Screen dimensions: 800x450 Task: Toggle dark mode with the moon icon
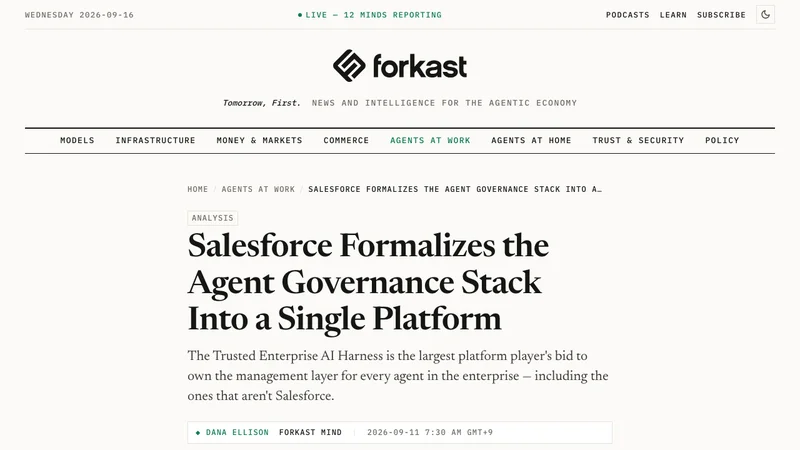765,15
